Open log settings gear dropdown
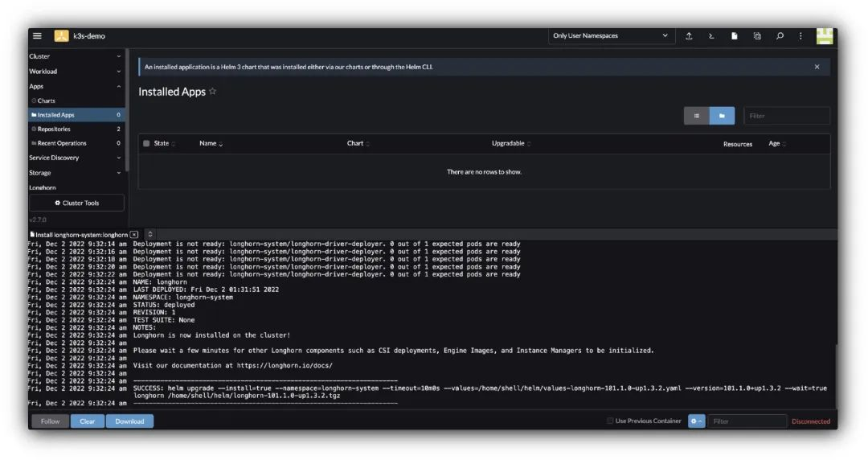 pyautogui.click(x=696, y=421)
